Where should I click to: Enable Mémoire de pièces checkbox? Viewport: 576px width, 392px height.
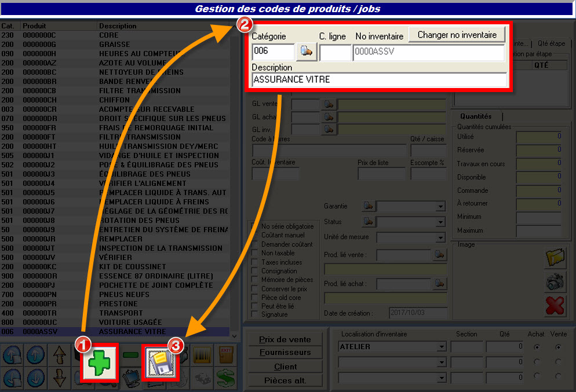254,280
